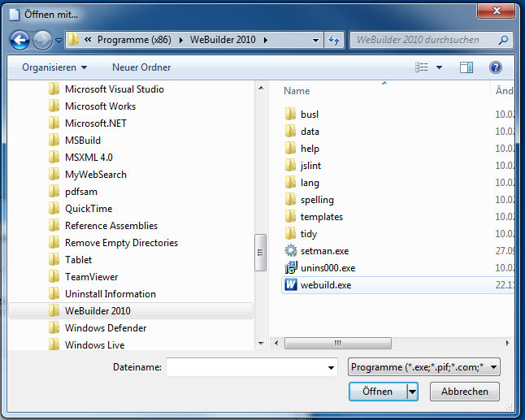Show hidden parent folders via « chevron
Image resolution: width=525 pixels, height=420 pixels.
(x=88, y=40)
